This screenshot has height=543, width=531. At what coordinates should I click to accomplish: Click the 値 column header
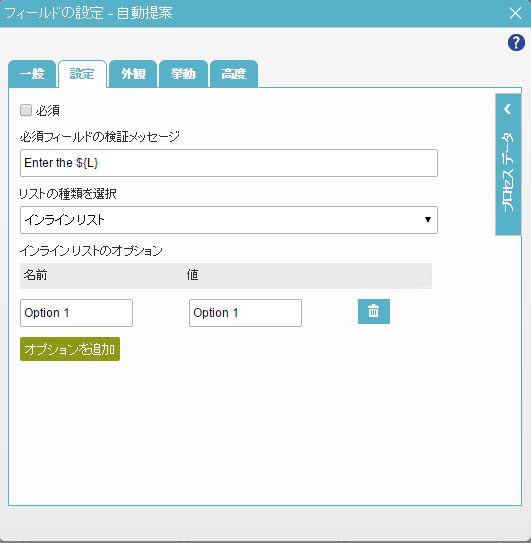point(192,275)
